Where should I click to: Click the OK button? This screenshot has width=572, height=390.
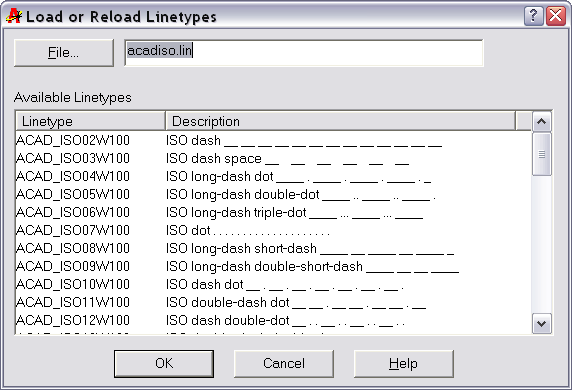[x=164, y=364]
